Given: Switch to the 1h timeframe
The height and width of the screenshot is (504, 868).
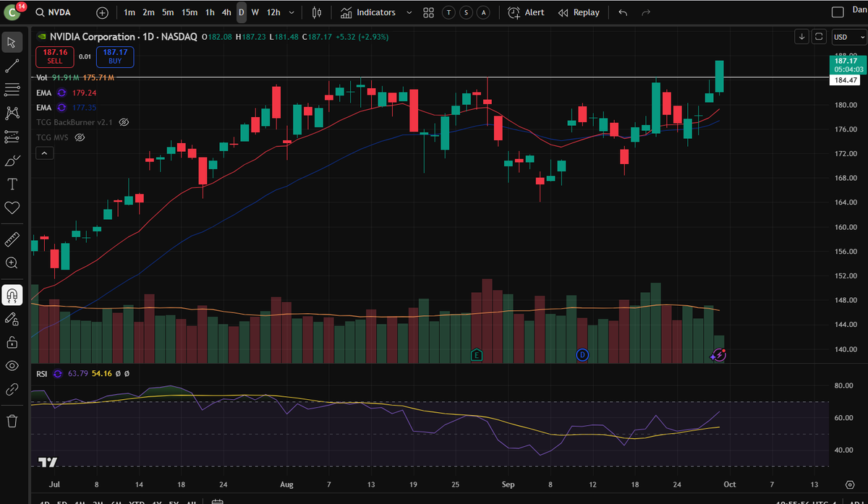Looking at the screenshot, I should [210, 12].
